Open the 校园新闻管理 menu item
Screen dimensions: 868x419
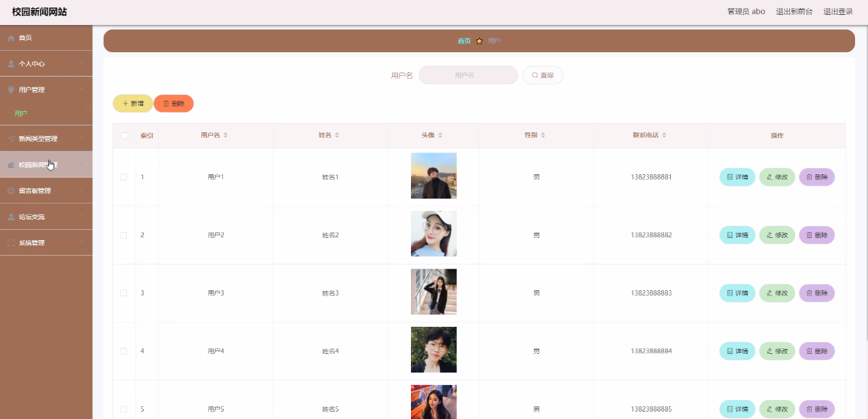point(46,165)
